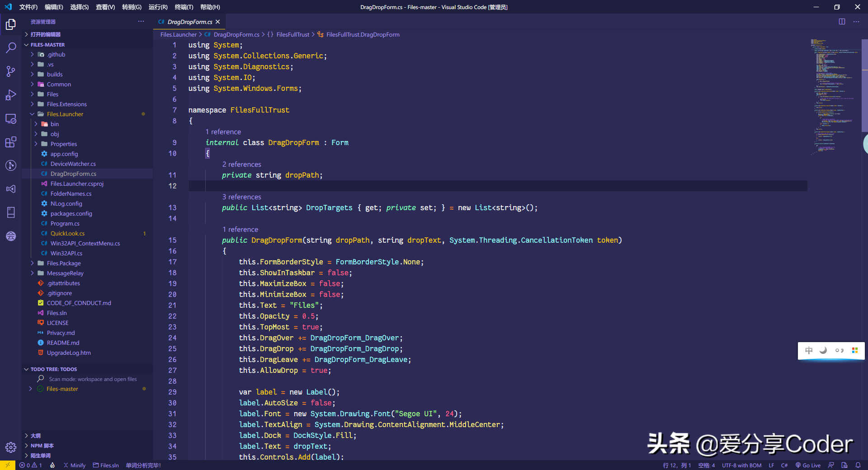Viewport: 868px width, 470px height.
Task: Split the editor to the right
Action: (x=842, y=22)
